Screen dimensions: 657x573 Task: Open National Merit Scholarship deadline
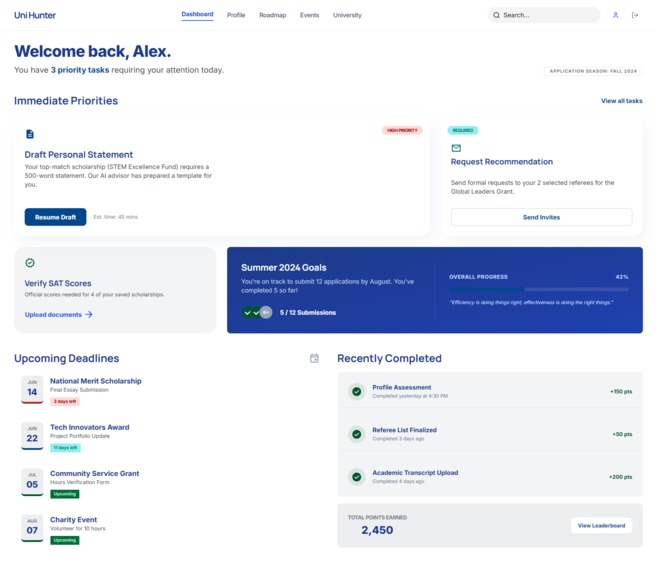(x=96, y=381)
